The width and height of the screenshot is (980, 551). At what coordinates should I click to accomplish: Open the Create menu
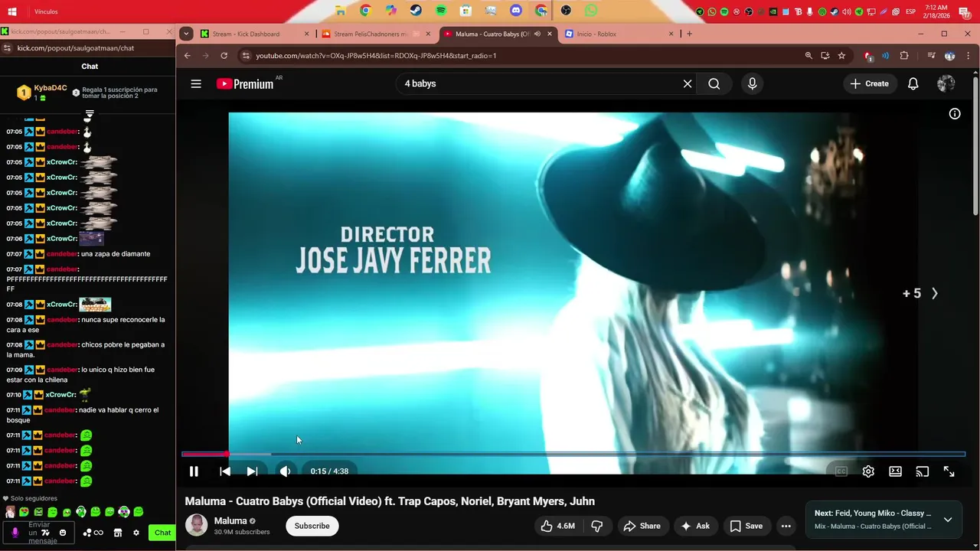869,83
